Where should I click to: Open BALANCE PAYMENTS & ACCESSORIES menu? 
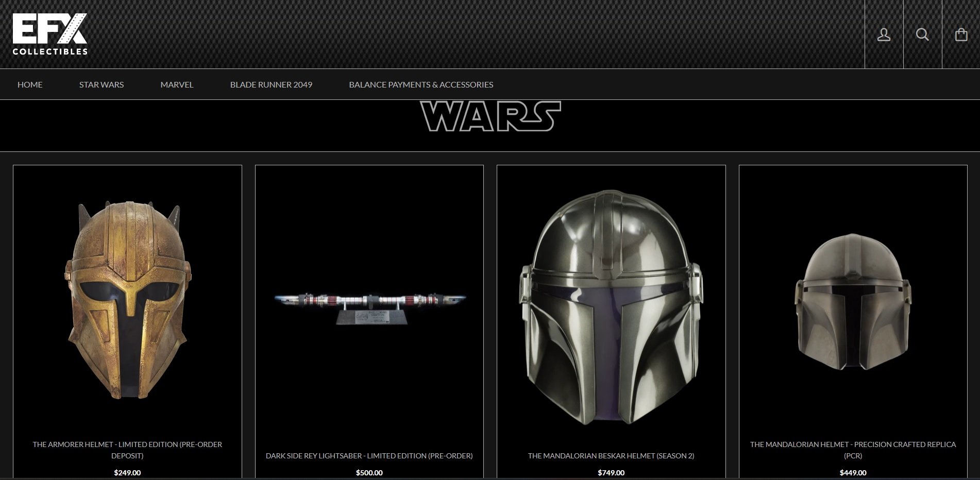point(421,84)
